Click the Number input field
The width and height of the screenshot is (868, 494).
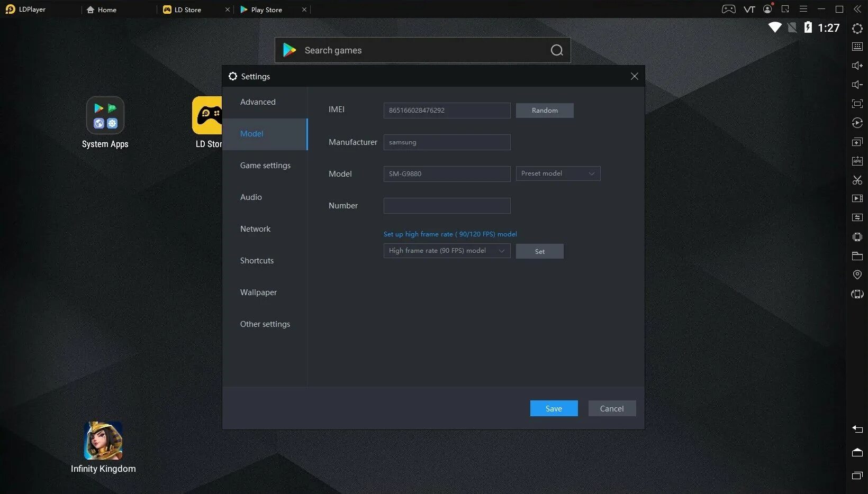click(x=446, y=205)
